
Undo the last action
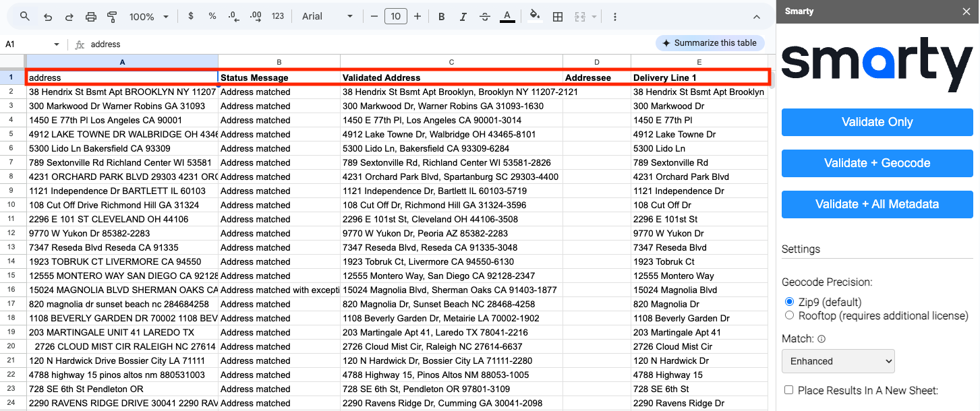(x=46, y=16)
